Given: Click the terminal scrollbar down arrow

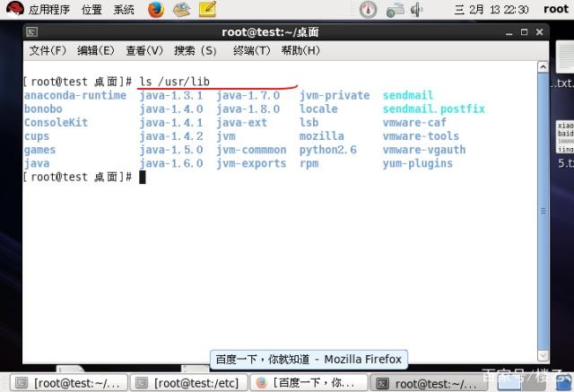Looking at the screenshot, I should [x=543, y=355].
